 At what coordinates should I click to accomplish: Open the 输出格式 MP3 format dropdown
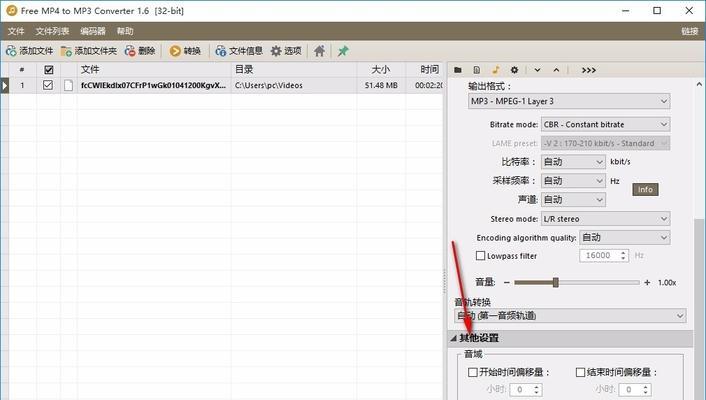[569, 101]
